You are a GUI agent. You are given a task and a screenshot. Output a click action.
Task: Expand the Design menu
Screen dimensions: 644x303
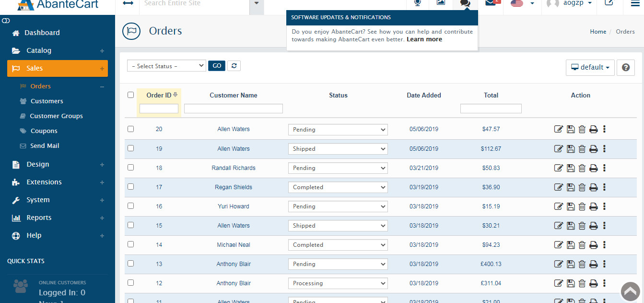point(58,164)
